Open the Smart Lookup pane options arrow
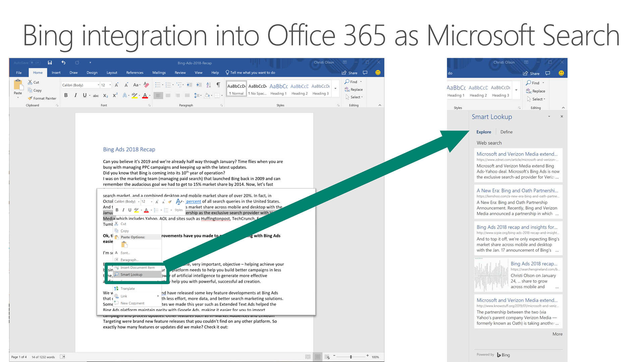The height and width of the screenshot is (362, 644). (x=549, y=117)
